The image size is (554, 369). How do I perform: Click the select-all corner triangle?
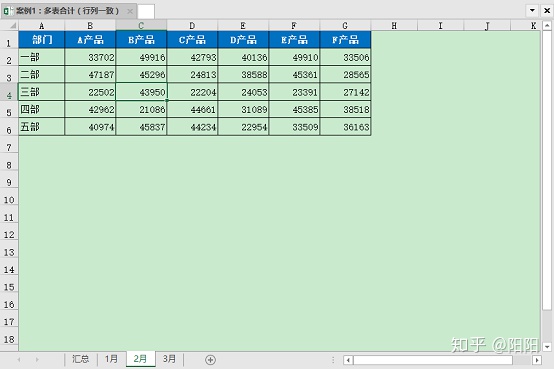click(x=13, y=25)
